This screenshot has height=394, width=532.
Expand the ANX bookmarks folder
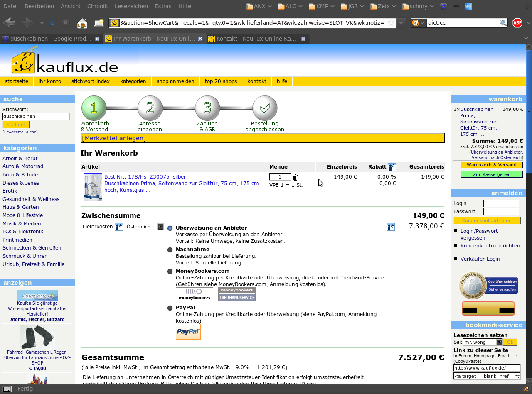pos(259,6)
